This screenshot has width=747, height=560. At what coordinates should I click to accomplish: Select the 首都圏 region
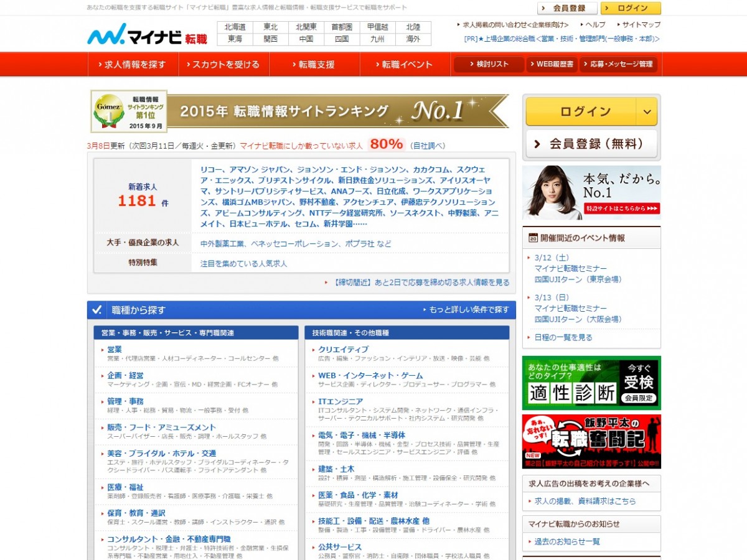tap(342, 27)
